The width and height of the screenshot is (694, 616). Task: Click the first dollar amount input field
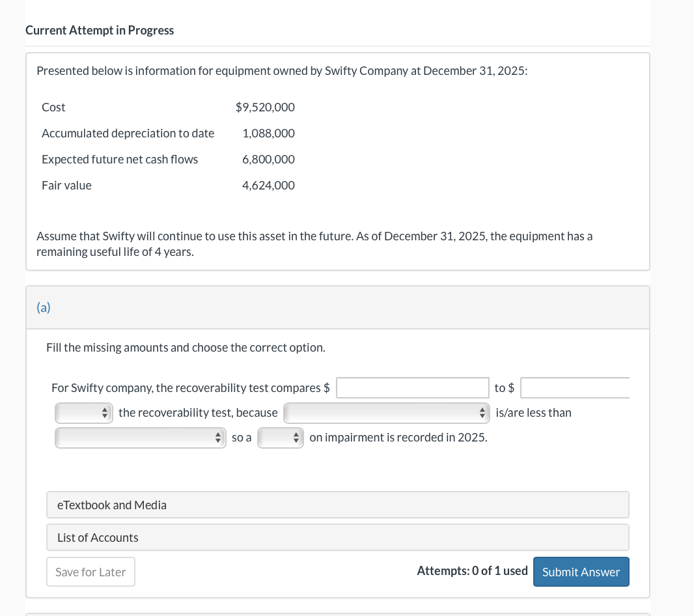coord(411,387)
